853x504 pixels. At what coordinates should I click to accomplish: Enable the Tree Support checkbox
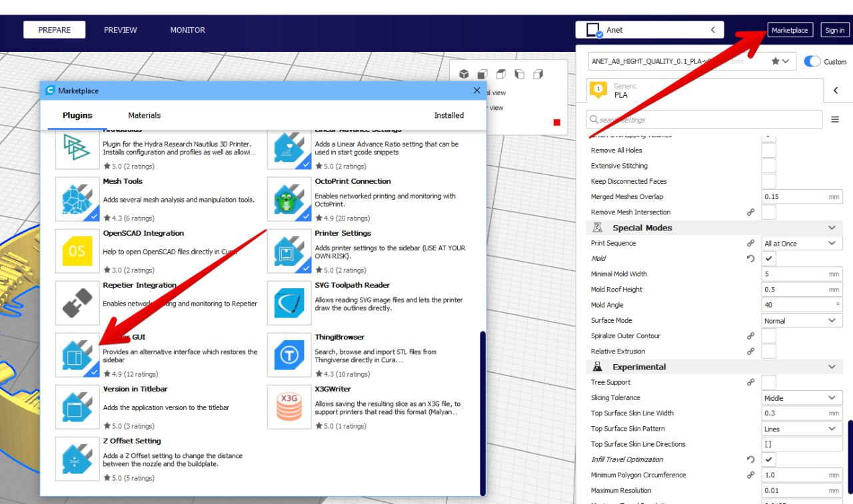click(769, 382)
